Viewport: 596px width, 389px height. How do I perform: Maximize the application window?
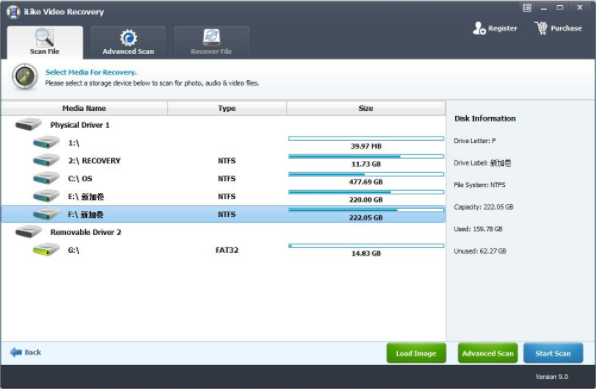pos(560,8)
